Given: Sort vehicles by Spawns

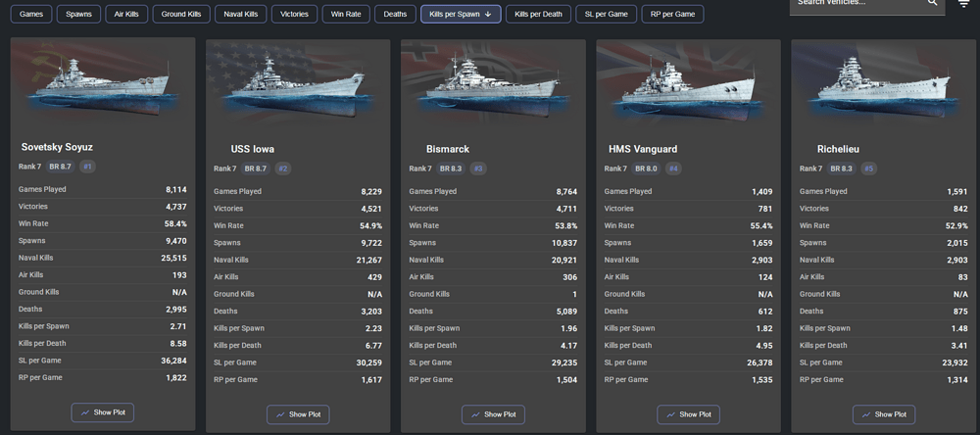Looking at the screenshot, I should click(78, 14).
